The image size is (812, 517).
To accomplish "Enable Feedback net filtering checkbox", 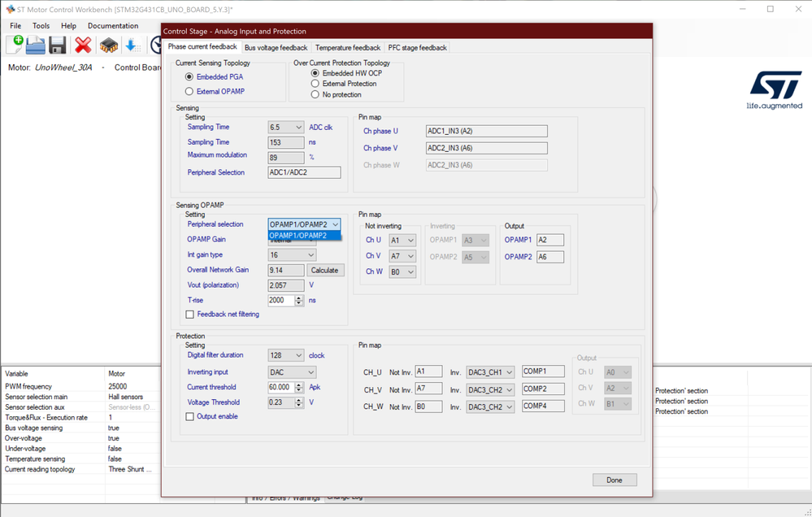I will 190,315.
